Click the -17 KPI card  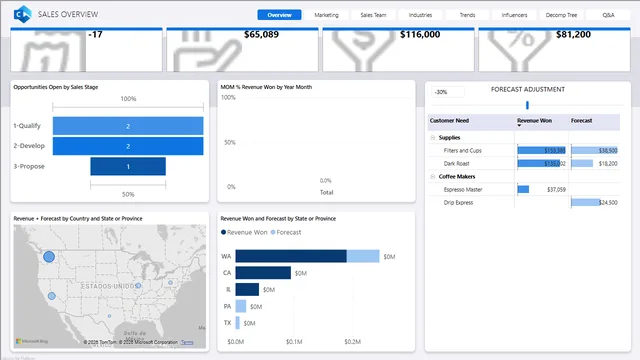(x=87, y=50)
